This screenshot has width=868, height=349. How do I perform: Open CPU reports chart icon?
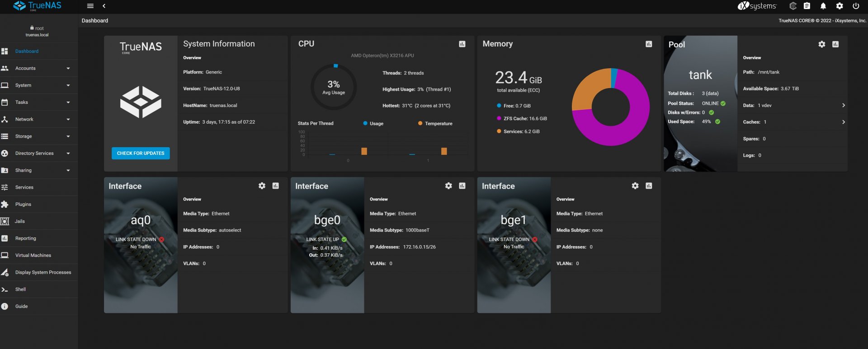point(462,44)
